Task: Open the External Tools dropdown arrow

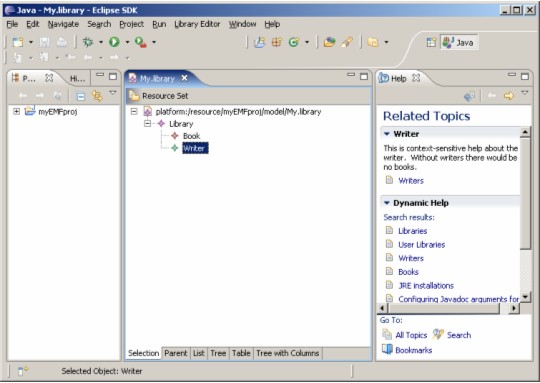Action: point(154,42)
